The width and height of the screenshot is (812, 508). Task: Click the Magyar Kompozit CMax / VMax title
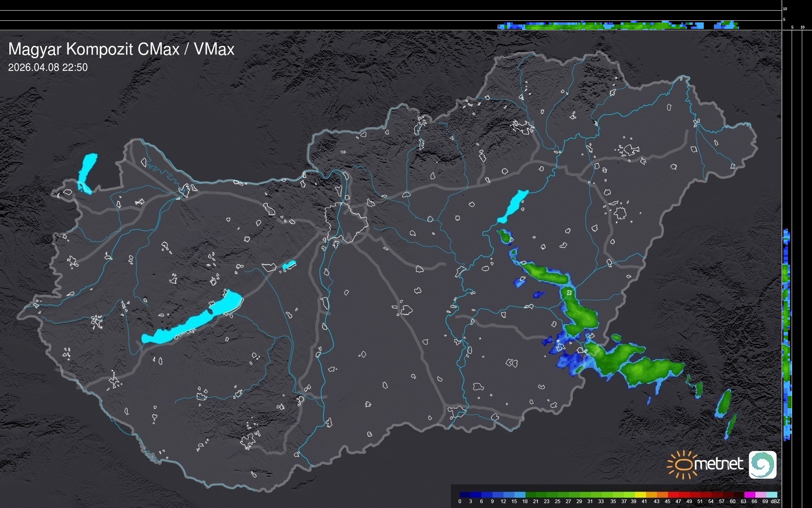click(x=121, y=49)
